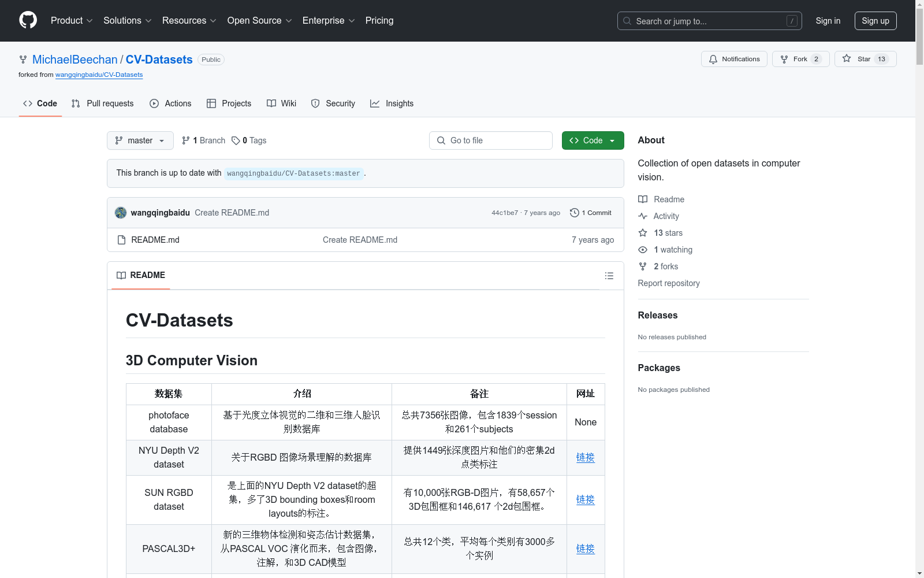Viewport: 924px width, 578px height.
Task: Open the Wiki tab
Action: [x=282, y=103]
